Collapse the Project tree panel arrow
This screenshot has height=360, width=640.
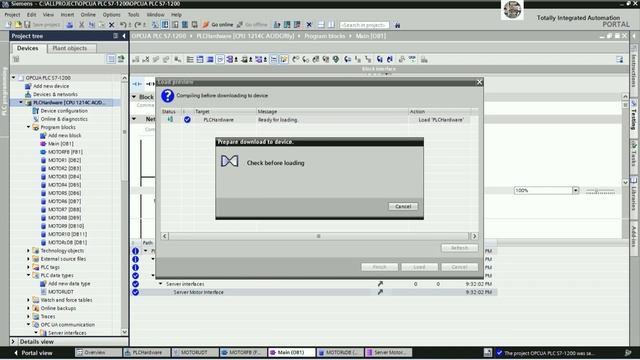124,36
